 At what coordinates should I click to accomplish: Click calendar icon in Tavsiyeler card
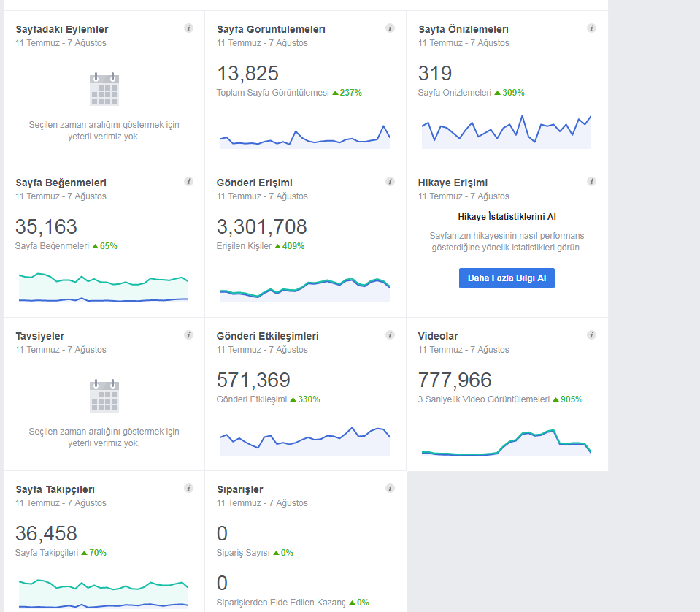point(104,396)
